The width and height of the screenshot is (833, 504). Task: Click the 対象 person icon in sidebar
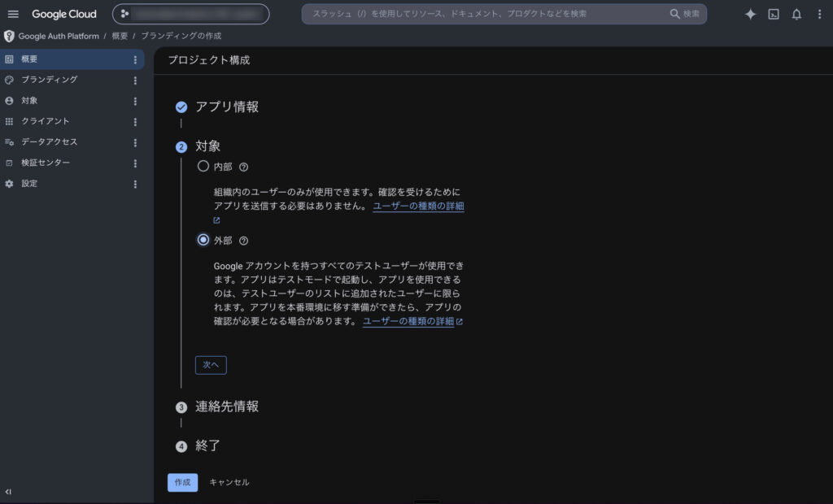click(9, 101)
